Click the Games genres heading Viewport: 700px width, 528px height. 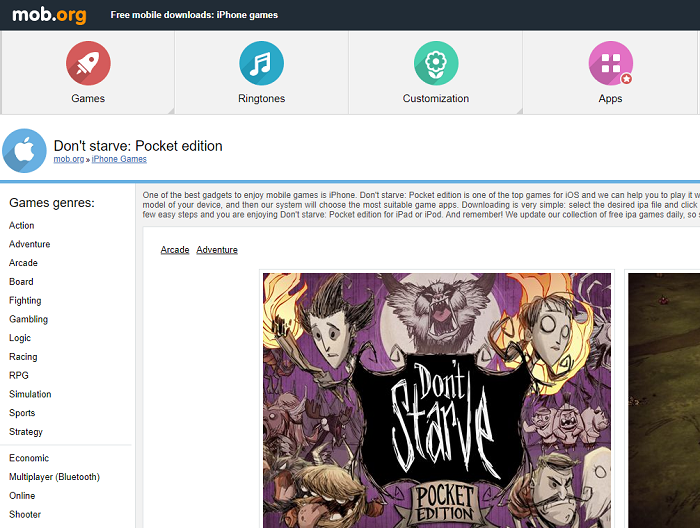click(52, 203)
